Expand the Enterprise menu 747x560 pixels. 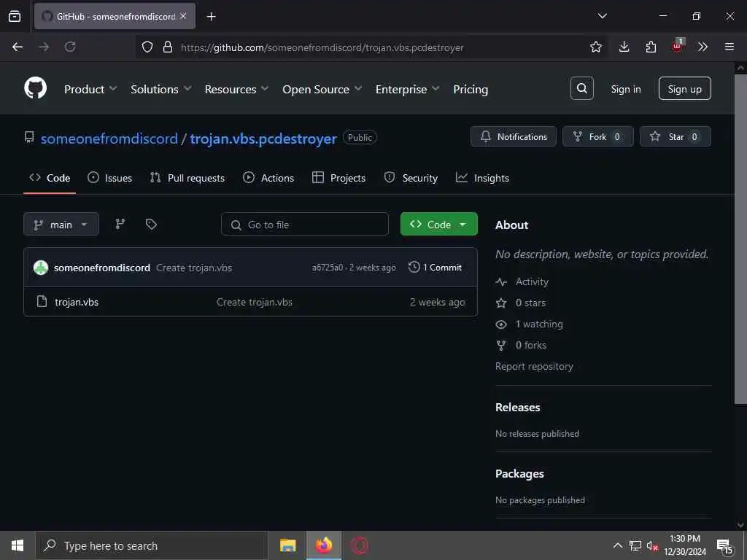[x=407, y=89]
